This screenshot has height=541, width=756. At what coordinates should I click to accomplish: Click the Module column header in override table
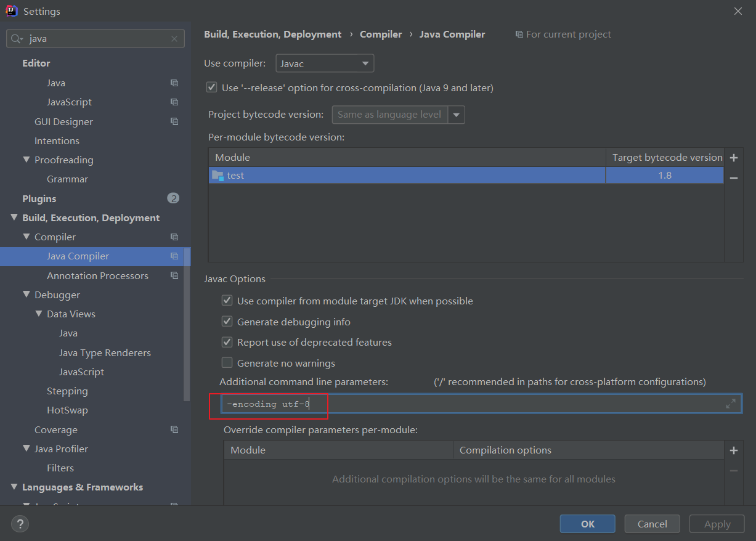[x=338, y=450]
